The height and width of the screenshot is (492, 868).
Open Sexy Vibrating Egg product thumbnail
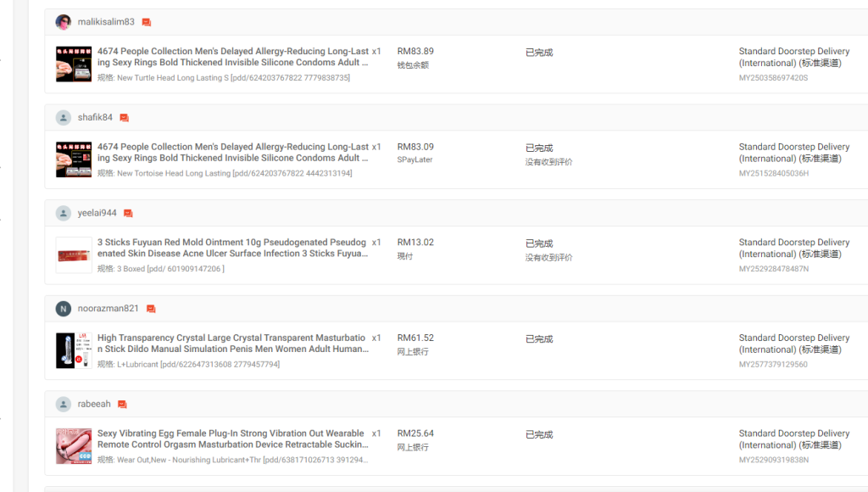tap(74, 446)
